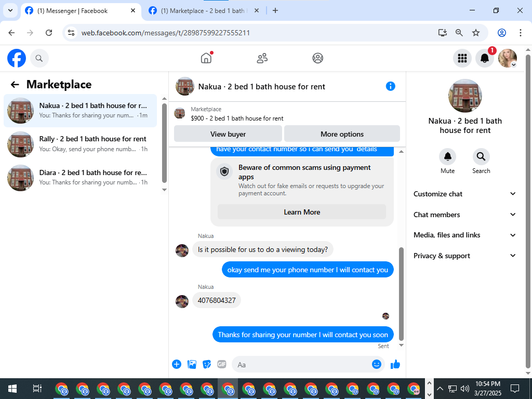The height and width of the screenshot is (399, 532).
Task: Switch to the Messenger | Facebook tab
Action: click(81, 11)
